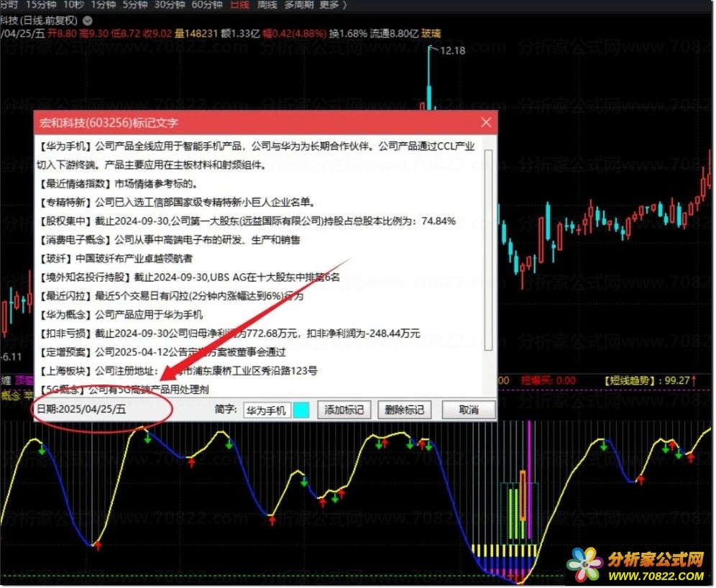
Task: Open the dropdown arrow beside 日线.前复权
Action: click(88, 21)
